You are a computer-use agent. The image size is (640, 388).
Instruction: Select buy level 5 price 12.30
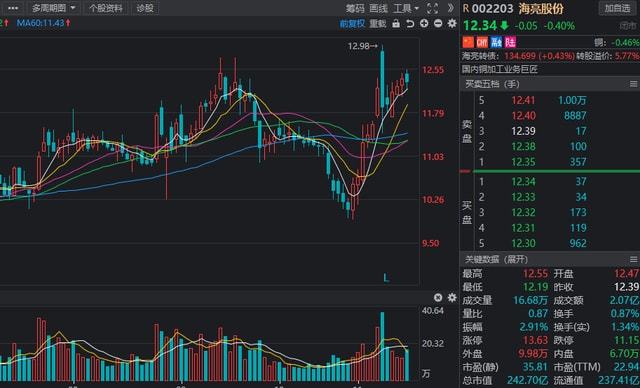523,244
